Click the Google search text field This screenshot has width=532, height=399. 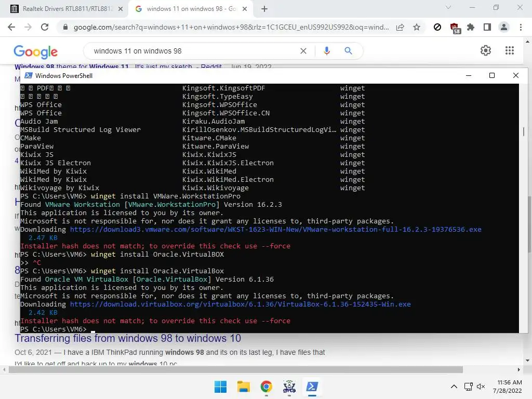tap(193, 51)
